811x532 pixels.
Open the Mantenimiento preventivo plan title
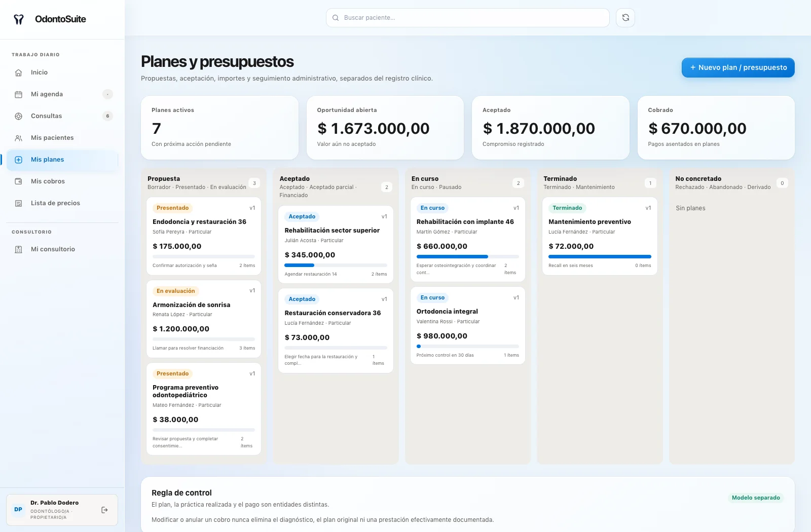[x=589, y=222]
